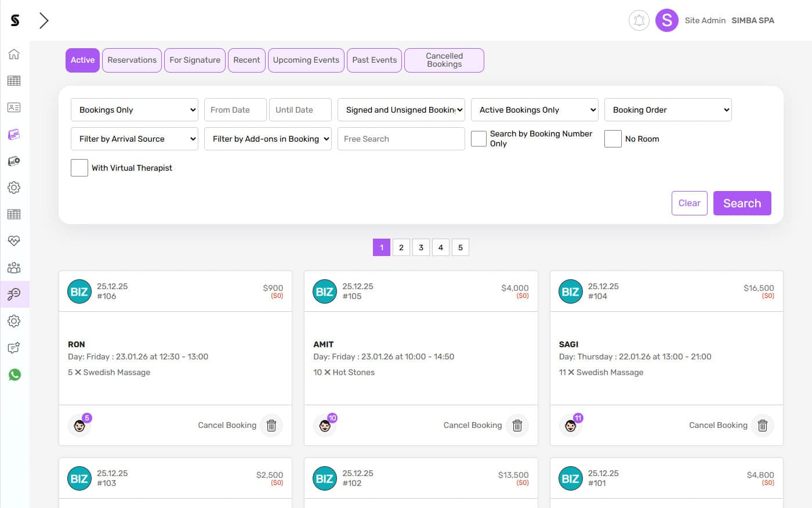Click the notification bell icon

(639, 20)
